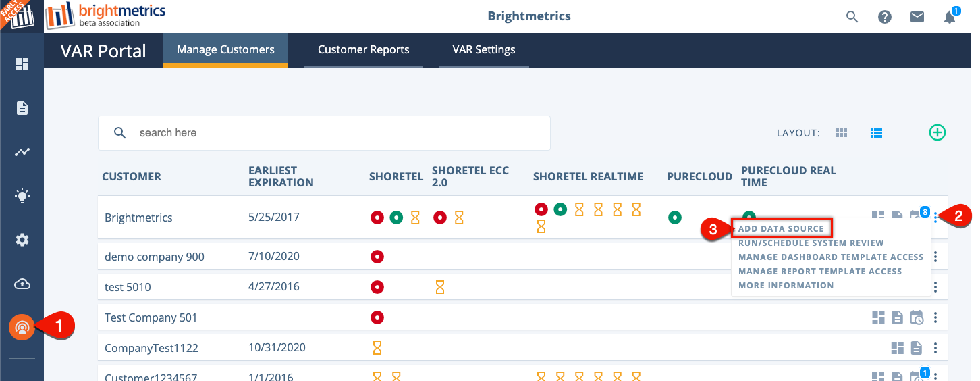Screen dimensions: 980x381
Task: Click the ShoreTel hourglass icon for Brightmetrics
Action: tap(415, 218)
